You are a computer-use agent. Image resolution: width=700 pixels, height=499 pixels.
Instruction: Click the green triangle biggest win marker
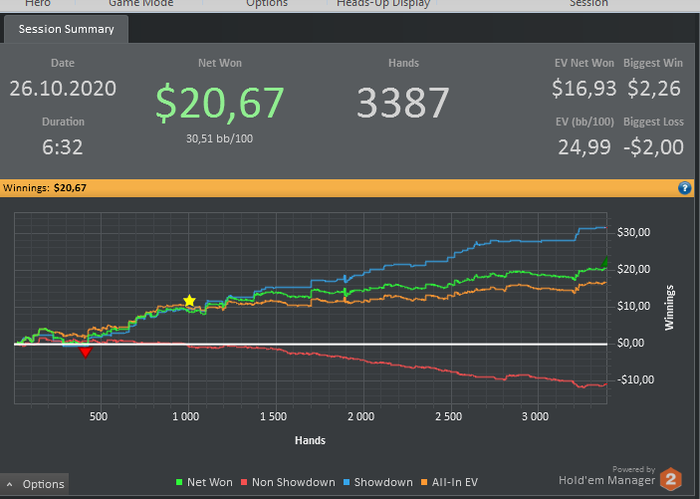pos(605,262)
